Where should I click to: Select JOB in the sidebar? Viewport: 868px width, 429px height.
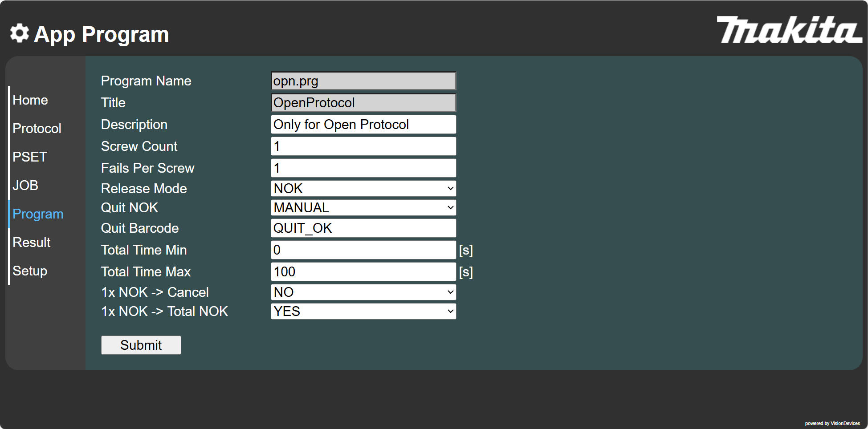(x=25, y=186)
